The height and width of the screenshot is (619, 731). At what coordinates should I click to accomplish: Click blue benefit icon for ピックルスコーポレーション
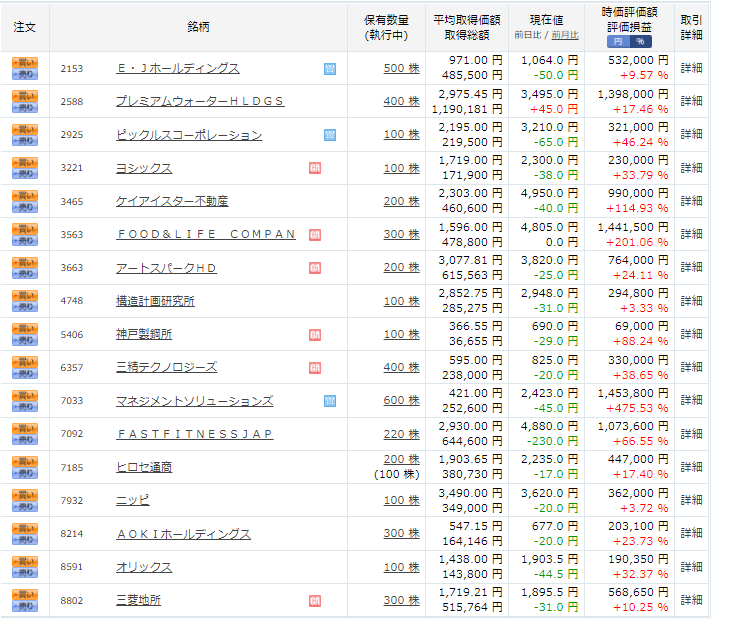[x=330, y=135]
